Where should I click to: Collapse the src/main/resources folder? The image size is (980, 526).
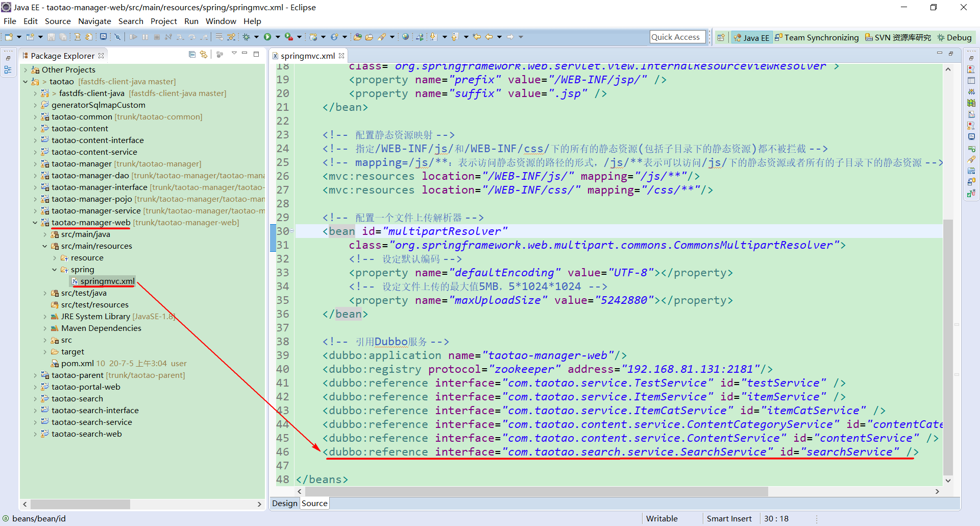click(44, 246)
